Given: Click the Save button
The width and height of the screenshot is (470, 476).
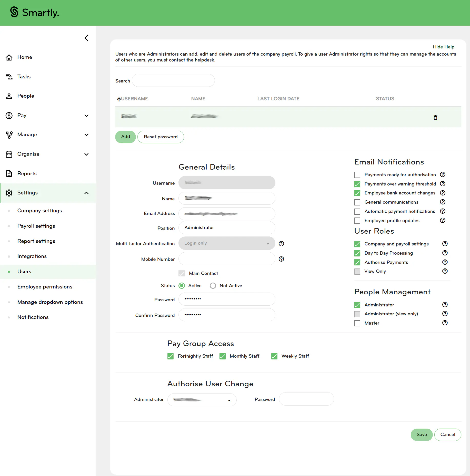Looking at the screenshot, I should (422, 434).
